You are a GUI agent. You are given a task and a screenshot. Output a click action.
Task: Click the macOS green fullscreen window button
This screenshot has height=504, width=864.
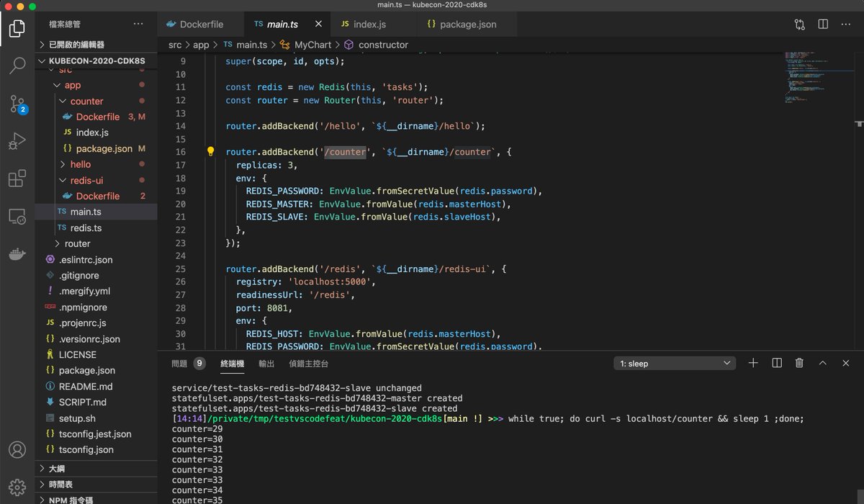click(32, 6)
